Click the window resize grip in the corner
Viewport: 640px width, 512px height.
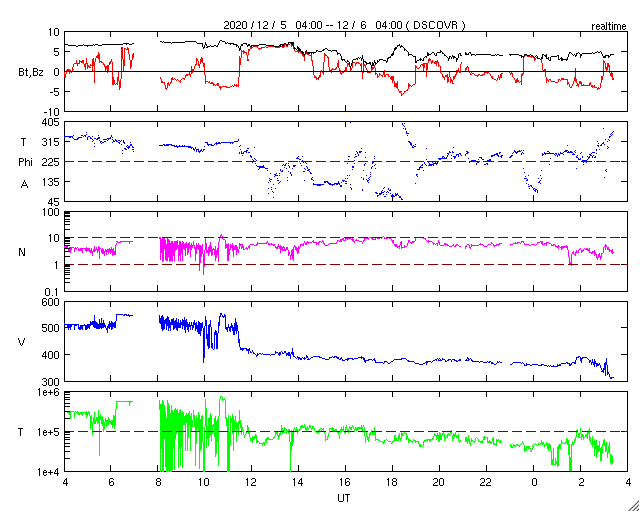pyautogui.click(x=634, y=506)
